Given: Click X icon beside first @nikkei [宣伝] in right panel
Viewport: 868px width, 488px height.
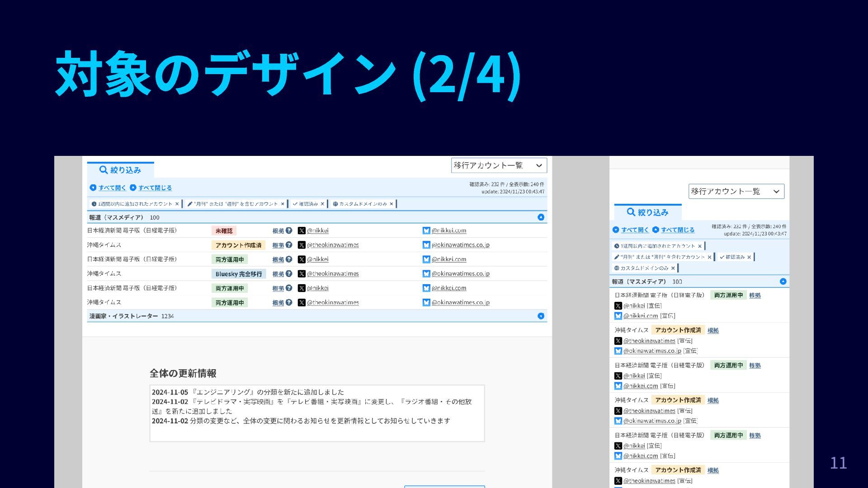Looking at the screenshot, I should coord(618,306).
